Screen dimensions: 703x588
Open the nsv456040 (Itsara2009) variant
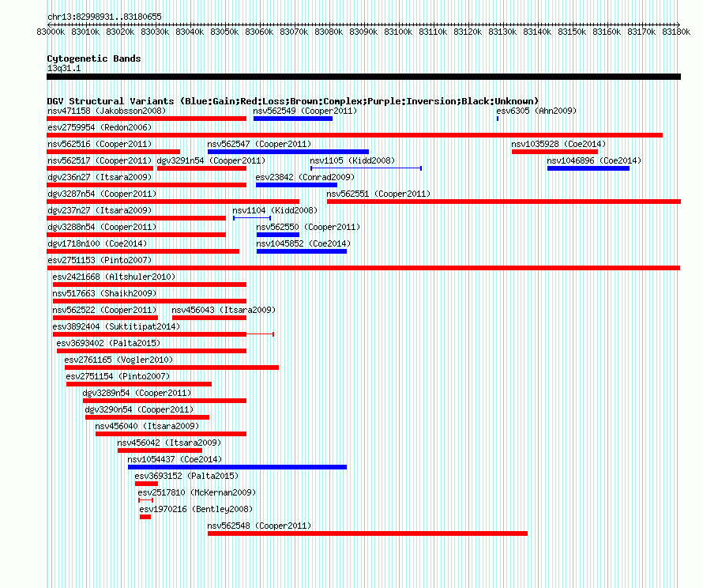click(x=147, y=426)
